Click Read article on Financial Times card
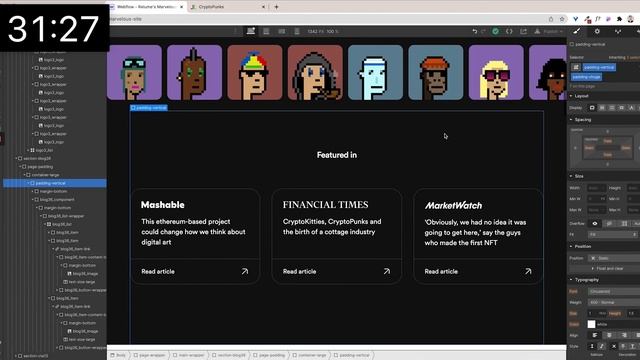 (300, 271)
